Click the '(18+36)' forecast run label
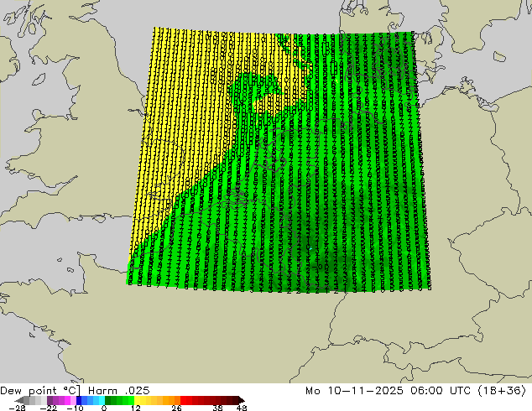Screen dimensions: 532x411 tap(502, 391)
